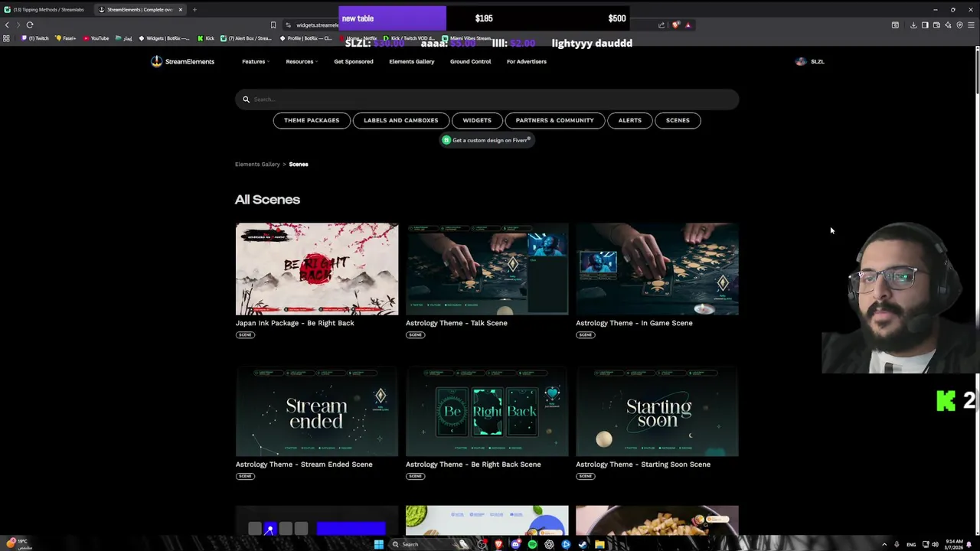This screenshot has width=980, height=551.
Task: Open the Starting Soon scene thumbnail
Action: tap(657, 411)
